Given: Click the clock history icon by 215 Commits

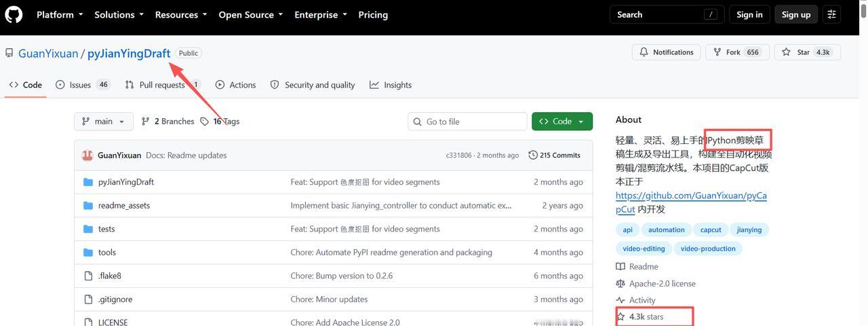Looking at the screenshot, I should tap(533, 155).
